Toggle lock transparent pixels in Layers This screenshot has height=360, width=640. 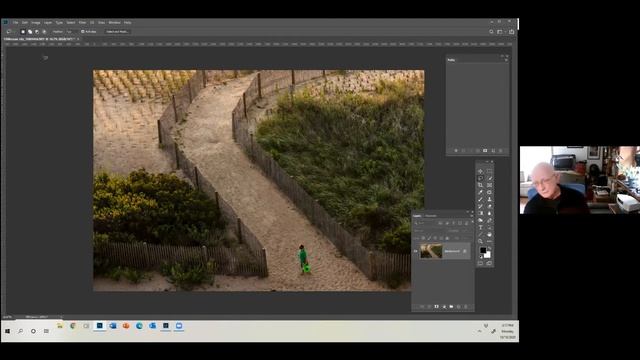pos(423,238)
